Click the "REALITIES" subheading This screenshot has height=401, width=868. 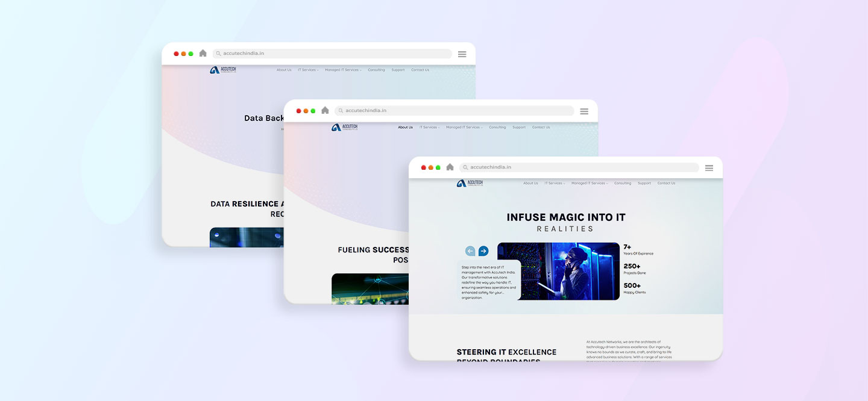pyautogui.click(x=565, y=229)
